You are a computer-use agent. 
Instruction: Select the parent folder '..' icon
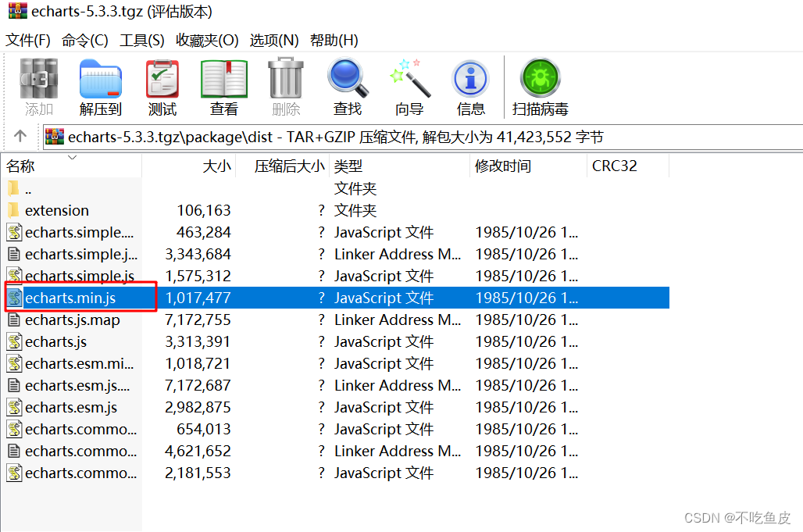click(14, 188)
